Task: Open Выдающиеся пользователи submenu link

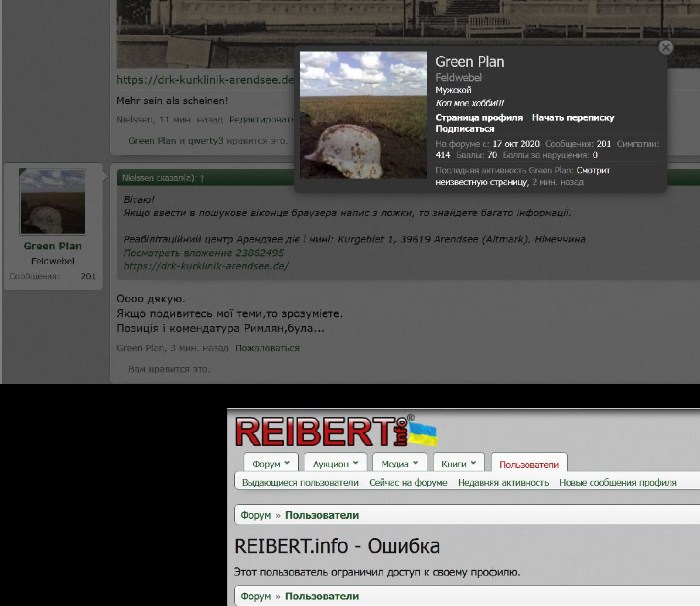Action: (x=300, y=482)
